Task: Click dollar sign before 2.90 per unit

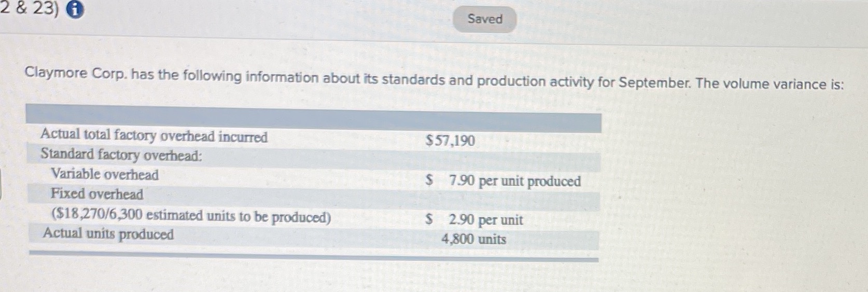Action: [x=429, y=219]
